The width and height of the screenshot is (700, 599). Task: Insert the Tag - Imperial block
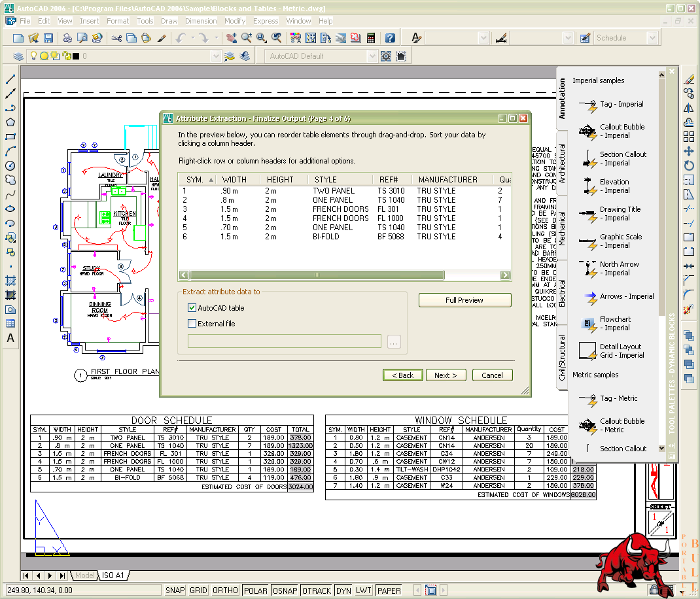coord(611,105)
